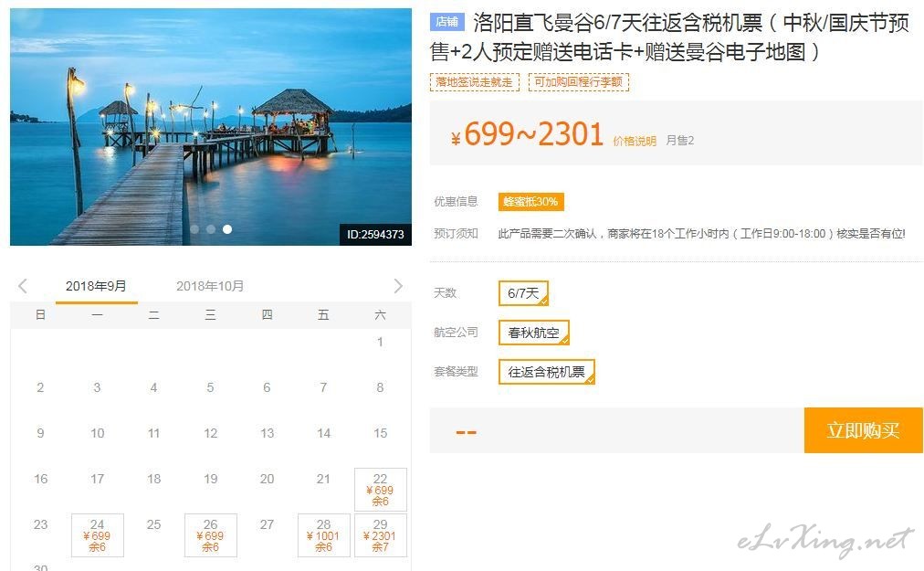Click calendar date 10
Screen dimensions: 924x571
[97, 434]
